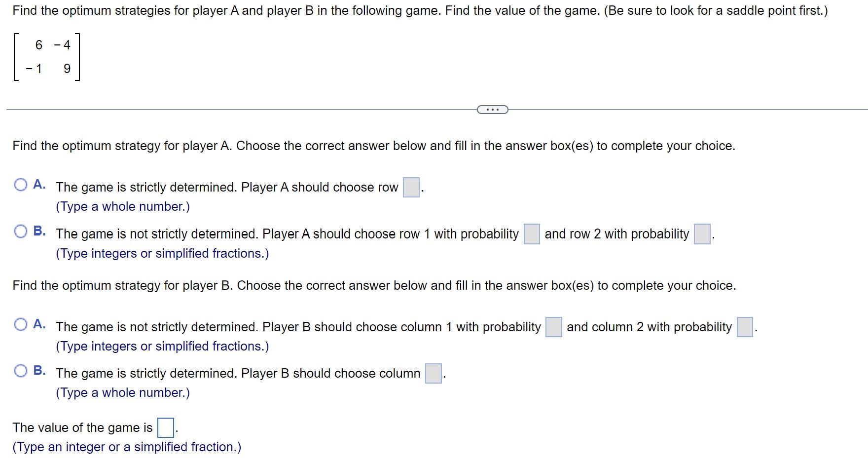
Task: Select option B for player B's strategy
Action: pos(21,370)
